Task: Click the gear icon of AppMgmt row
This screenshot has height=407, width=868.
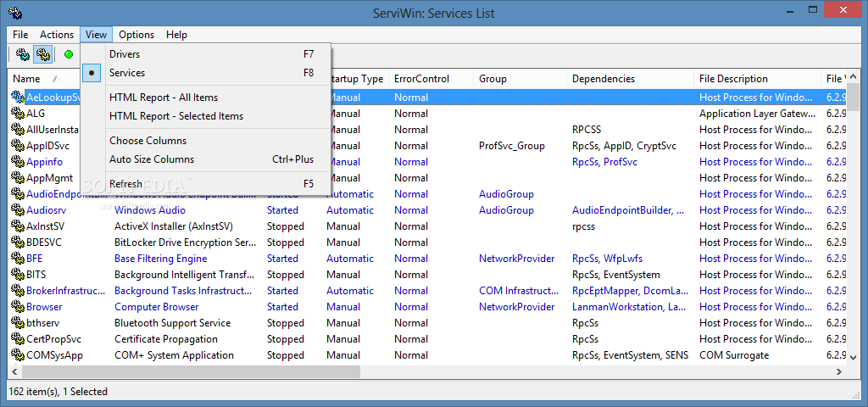Action: click(19, 178)
